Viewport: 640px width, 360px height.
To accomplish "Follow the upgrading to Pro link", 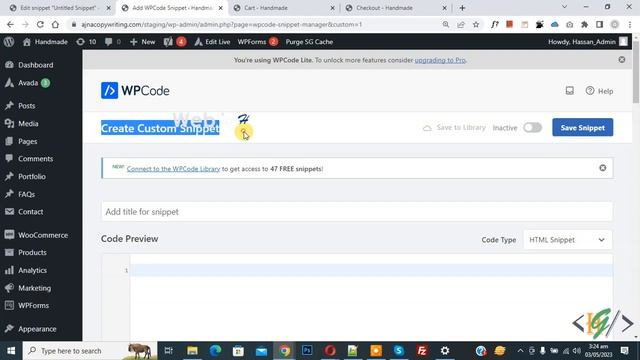I will (440, 60).
